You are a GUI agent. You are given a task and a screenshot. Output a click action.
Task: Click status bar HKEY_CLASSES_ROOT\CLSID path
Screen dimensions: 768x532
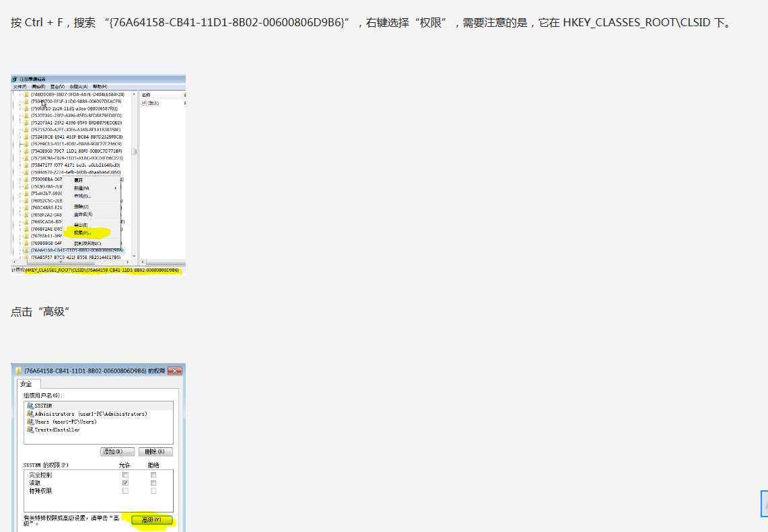click(102, 270)
